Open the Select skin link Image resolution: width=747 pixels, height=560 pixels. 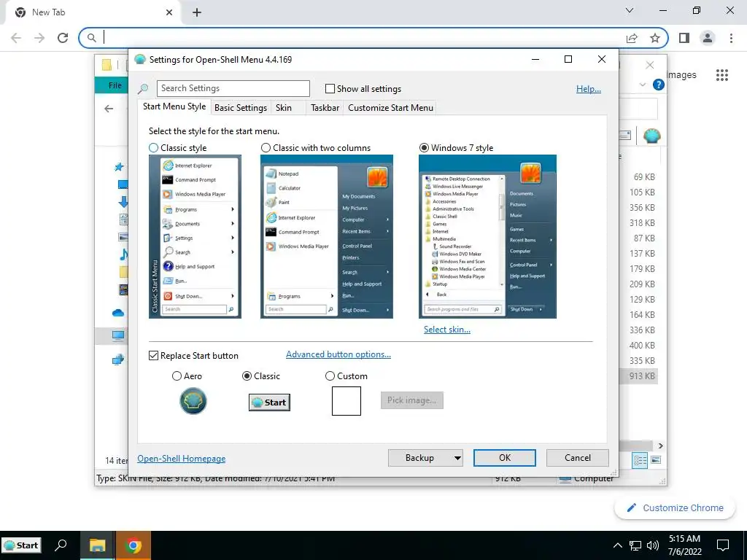tap(447, 329)
